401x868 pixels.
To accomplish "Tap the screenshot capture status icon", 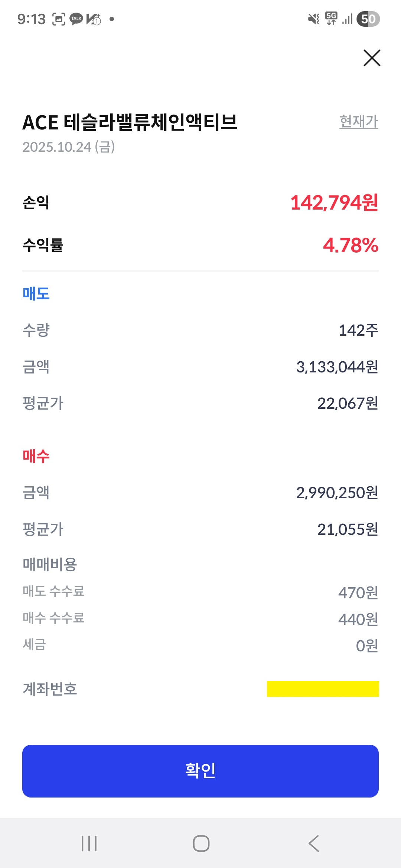I will (59, 19).
